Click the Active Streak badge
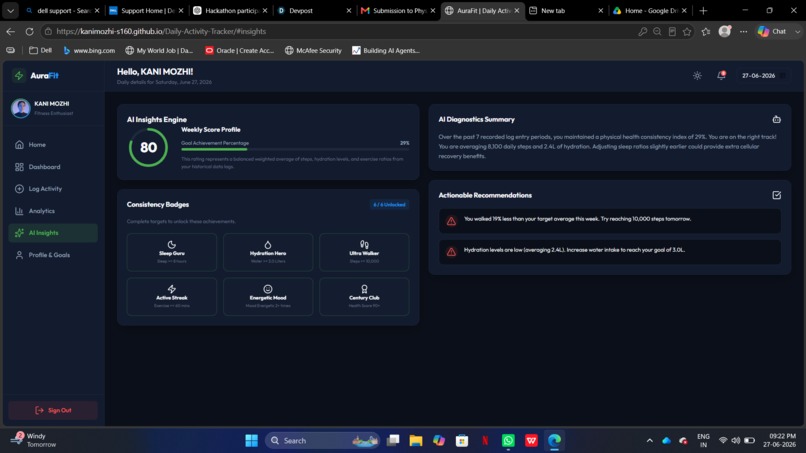The height and width of the screenshot is (453, 806). (x=172, y=297)
